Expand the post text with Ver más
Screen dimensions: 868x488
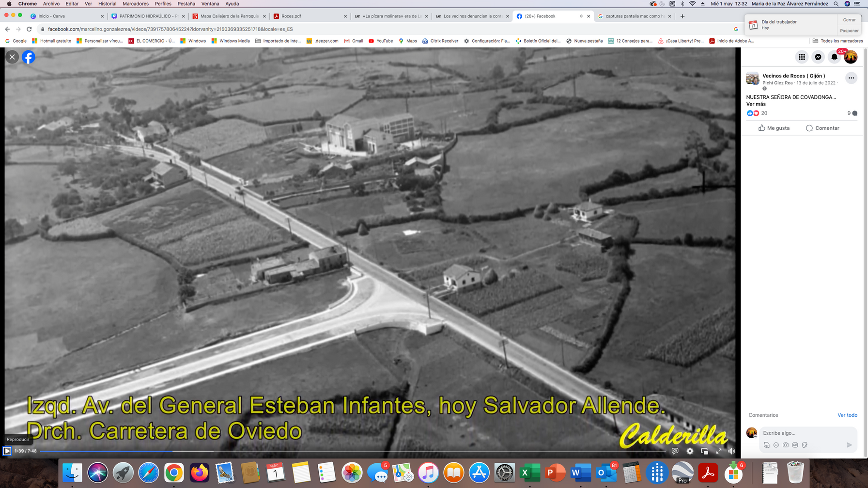756,104
